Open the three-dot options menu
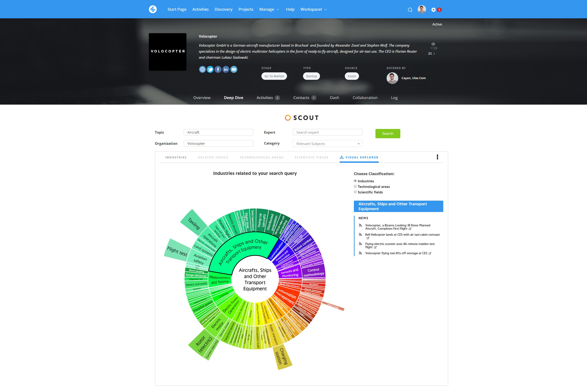587x392 pixels. point(437,157)
